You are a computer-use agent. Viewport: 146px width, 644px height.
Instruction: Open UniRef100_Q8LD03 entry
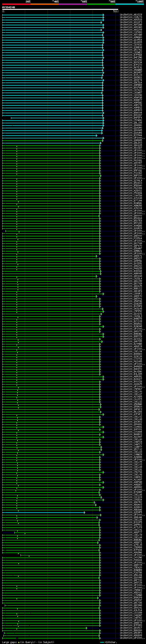pos(131,143)
